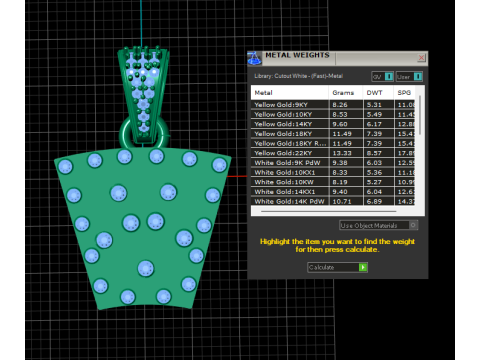Click the 9.60 grams value

pos(340,124)
